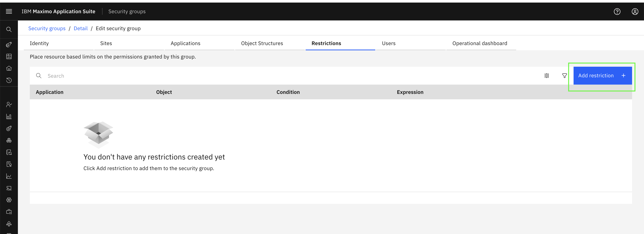Screen dimensions: 644x234
Task: Click the Add restriction button
Action: [602, 75]
